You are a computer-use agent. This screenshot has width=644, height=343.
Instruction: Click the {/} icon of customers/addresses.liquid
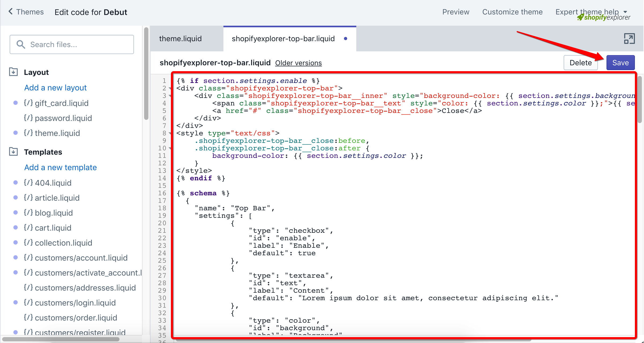pyautogui.click(x=28, y=287)
